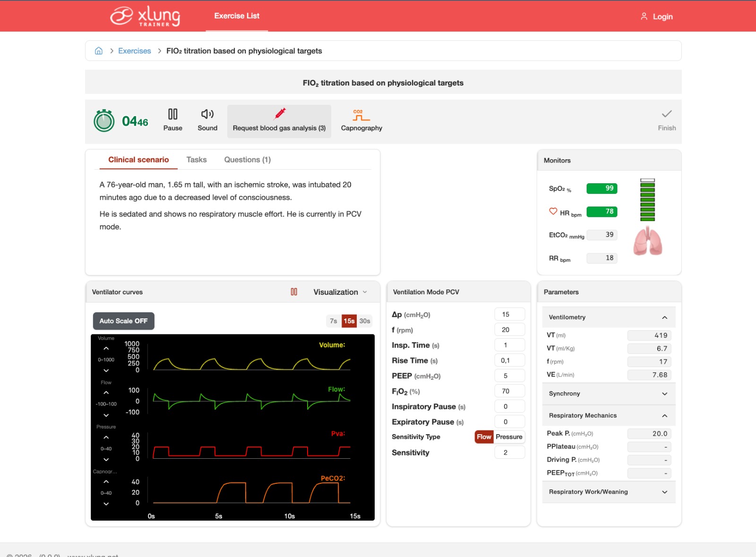Click the FiO2 value input field
The image size is (756, 557).
point(509,391)
